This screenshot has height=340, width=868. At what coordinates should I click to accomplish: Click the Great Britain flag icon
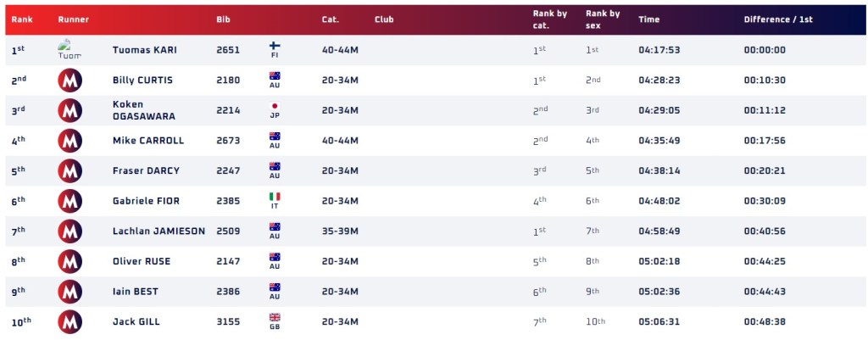pos(275,318)
